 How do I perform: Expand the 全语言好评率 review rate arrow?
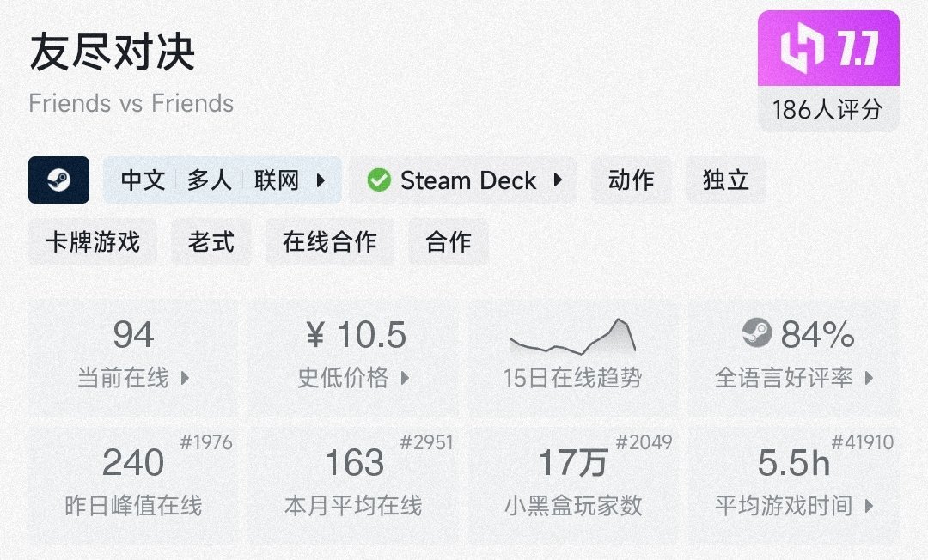pos(869,378)
